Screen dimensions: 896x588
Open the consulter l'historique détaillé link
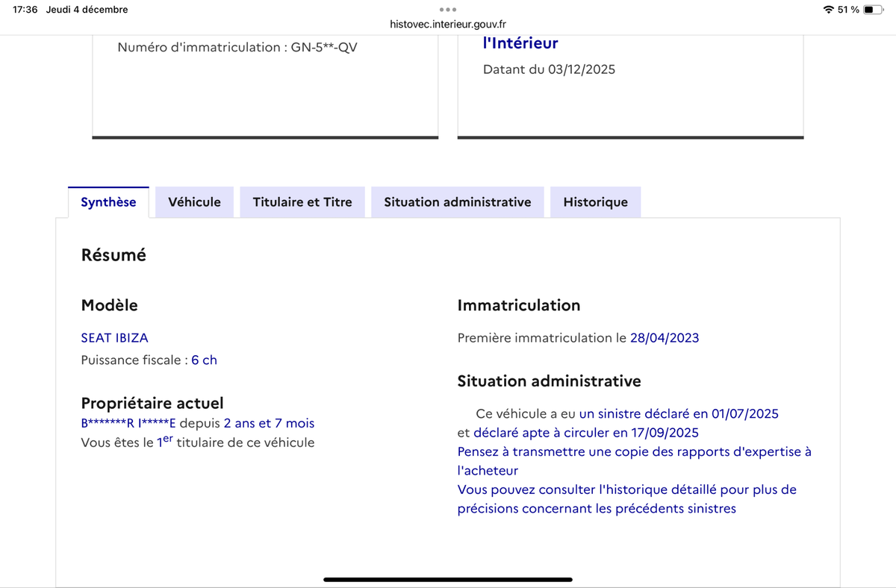coord(626,490)
